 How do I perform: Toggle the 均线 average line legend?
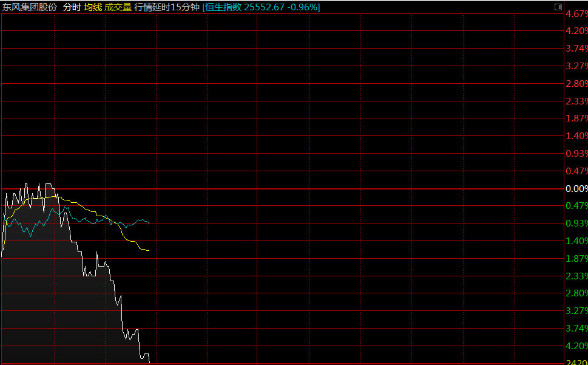[x=92, y=7]
